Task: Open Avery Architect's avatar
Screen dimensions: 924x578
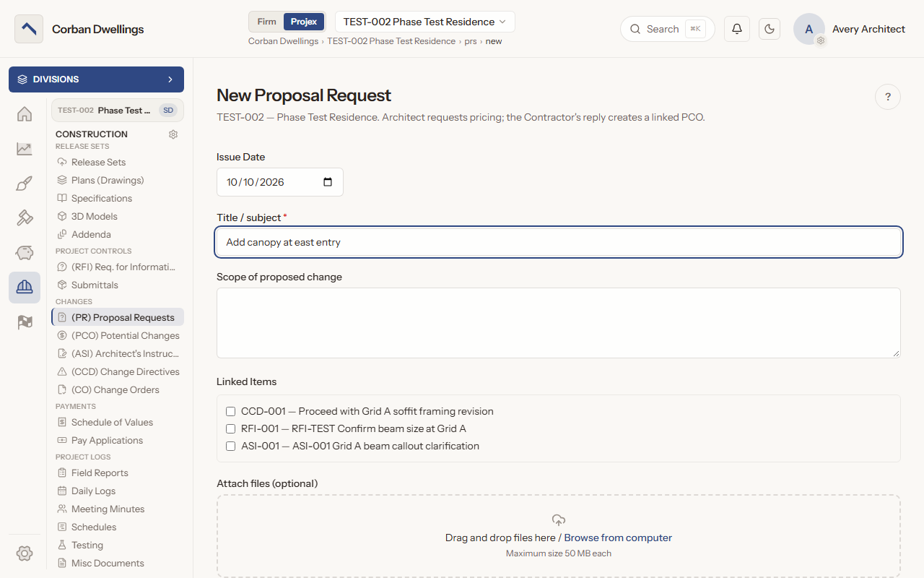Action: click(x=809, y=29)
